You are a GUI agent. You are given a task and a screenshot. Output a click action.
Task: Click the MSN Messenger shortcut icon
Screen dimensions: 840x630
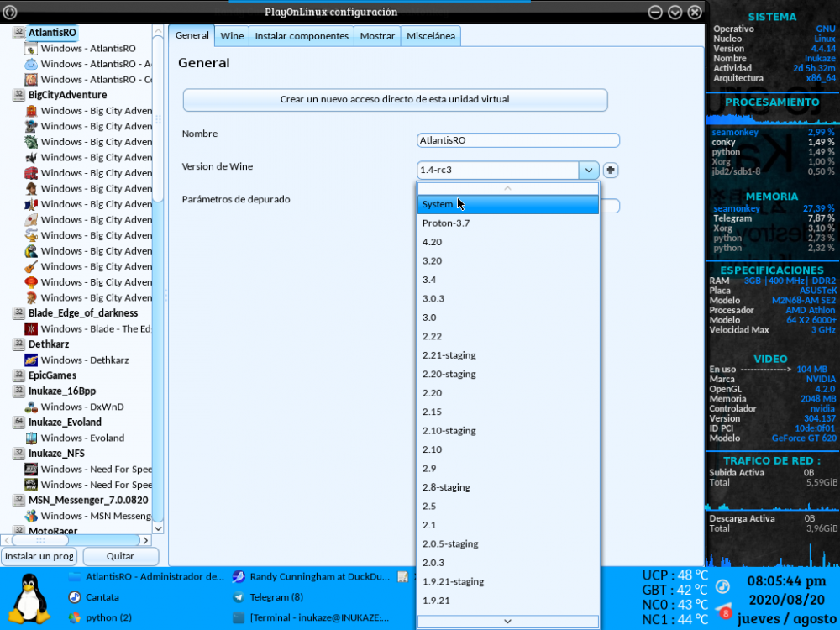pyautogui.click(x=31, y=516)
